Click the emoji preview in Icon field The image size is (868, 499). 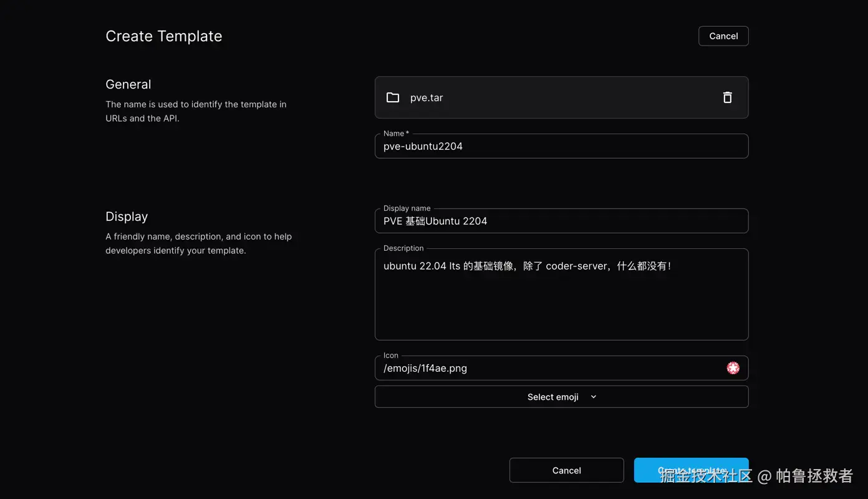click(x=733, y=368)
